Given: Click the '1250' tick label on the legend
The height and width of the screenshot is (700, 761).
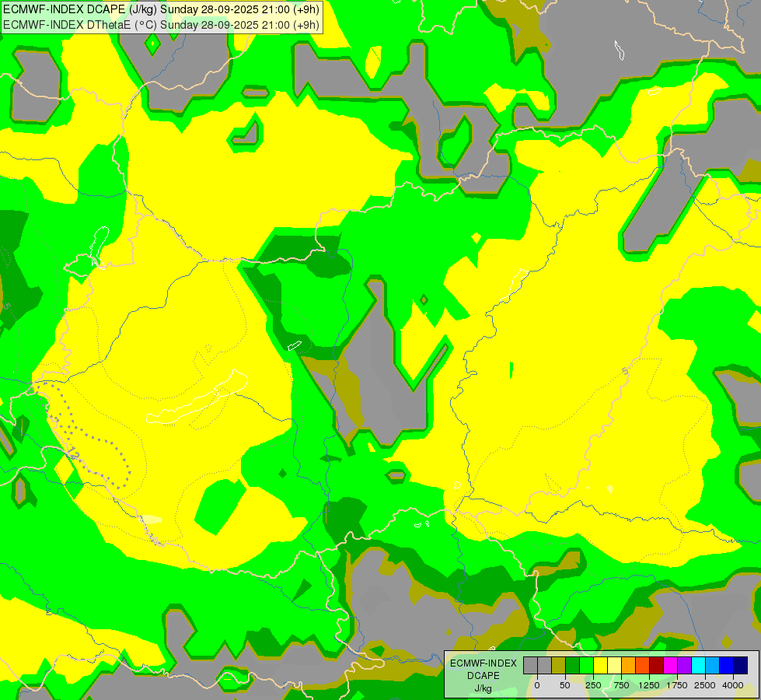Looking at the screenshot, I should click(x=649, y=685).
